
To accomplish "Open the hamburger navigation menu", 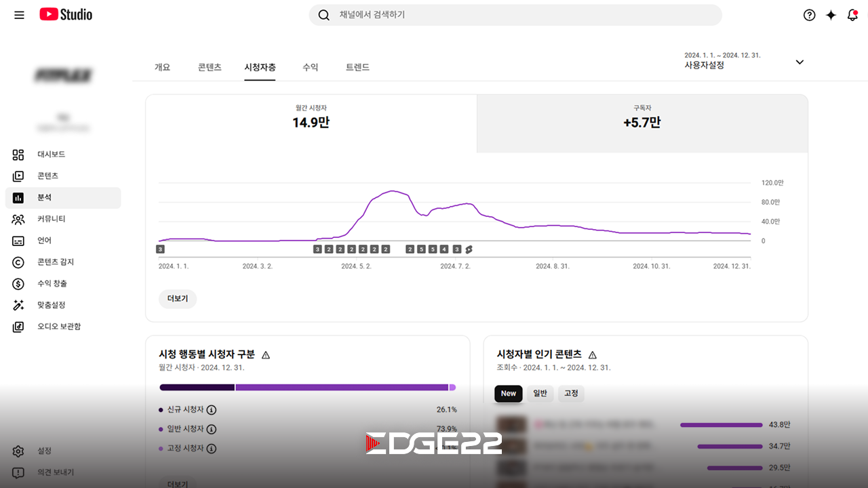I will pos(19,15).
